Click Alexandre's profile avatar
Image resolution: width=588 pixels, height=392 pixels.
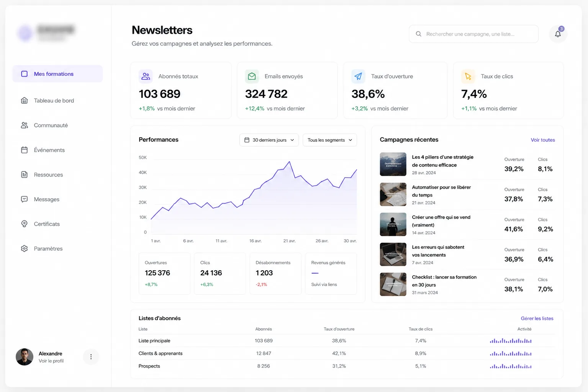point(25,357)
